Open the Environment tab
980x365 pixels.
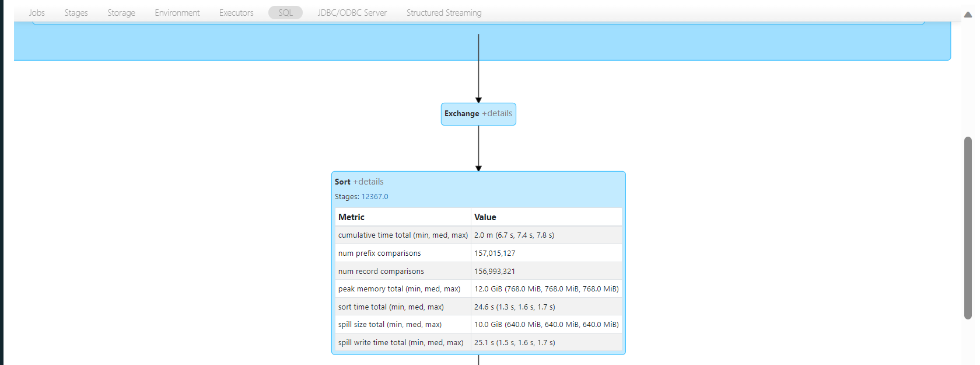point(177,13)
